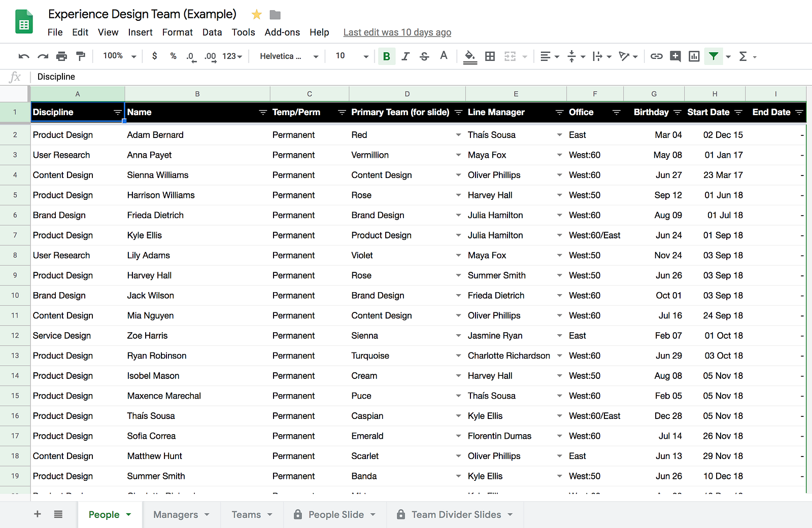Open the Functions sigma icon
This screenshot has width=812, height=528.
pos(743,56)
